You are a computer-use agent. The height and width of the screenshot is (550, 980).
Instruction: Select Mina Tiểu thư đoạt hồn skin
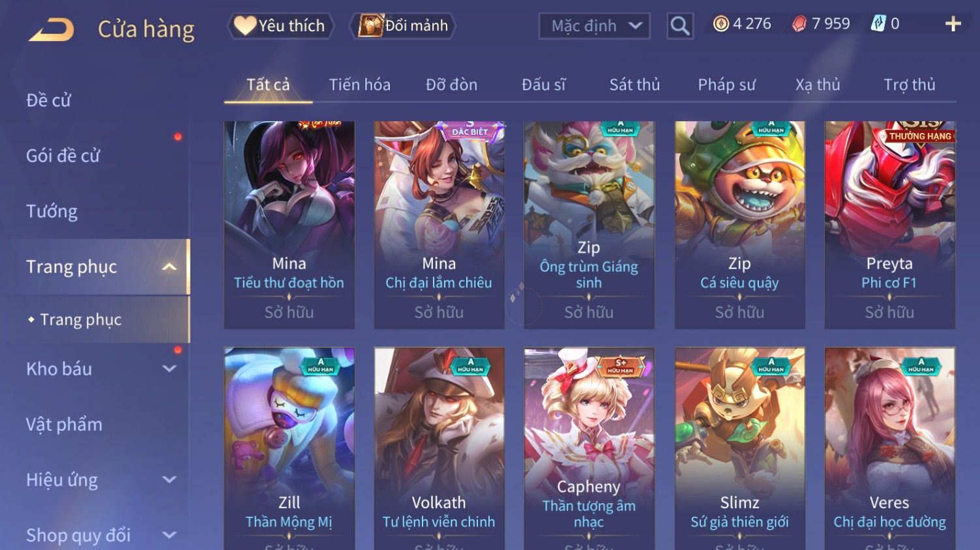[x=289, y=225]
